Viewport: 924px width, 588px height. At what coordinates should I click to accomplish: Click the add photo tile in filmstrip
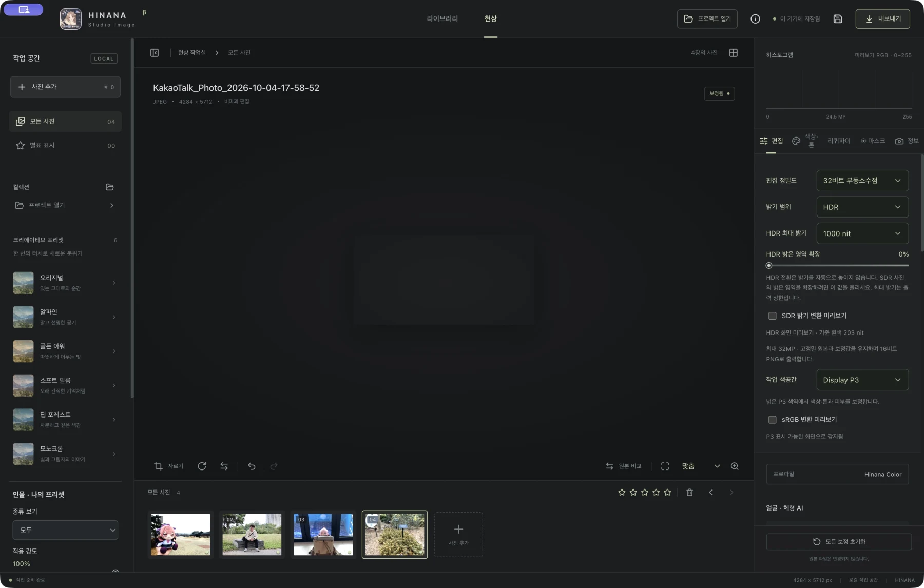[x=458, y=535]
